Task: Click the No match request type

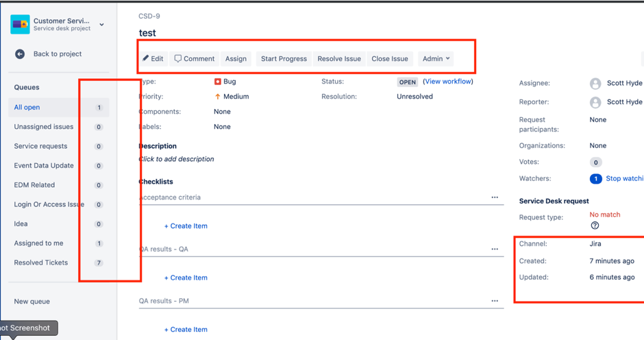Action: [605, 215]
